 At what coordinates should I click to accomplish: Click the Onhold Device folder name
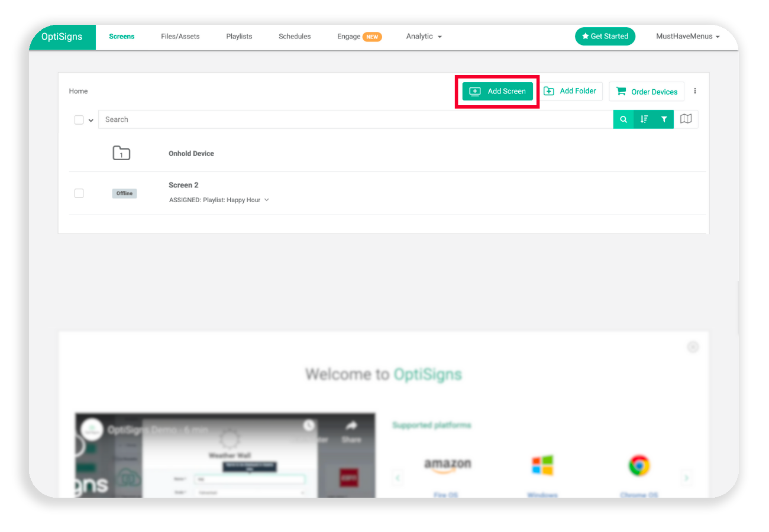(191, 154)
